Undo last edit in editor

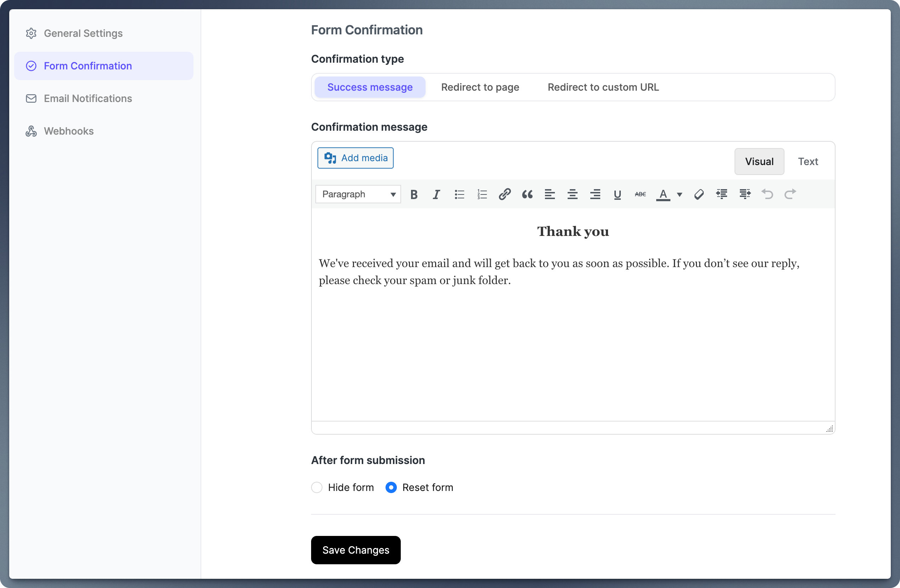pos(767,194)
